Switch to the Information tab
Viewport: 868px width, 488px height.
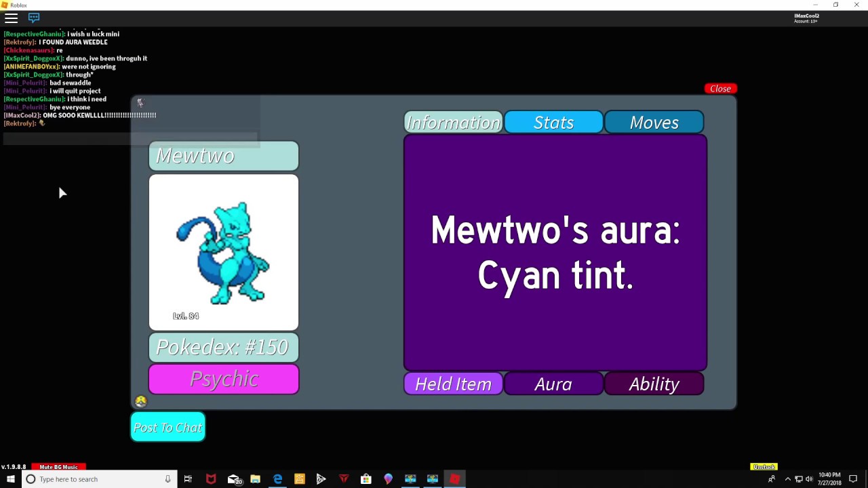(453, 122)
